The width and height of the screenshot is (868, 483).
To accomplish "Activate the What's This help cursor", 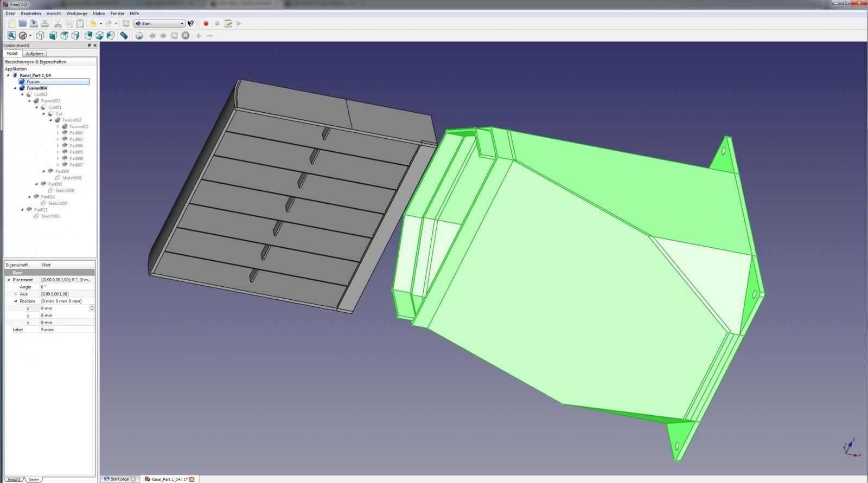I will pyautogui.click(x=190, y=23).
